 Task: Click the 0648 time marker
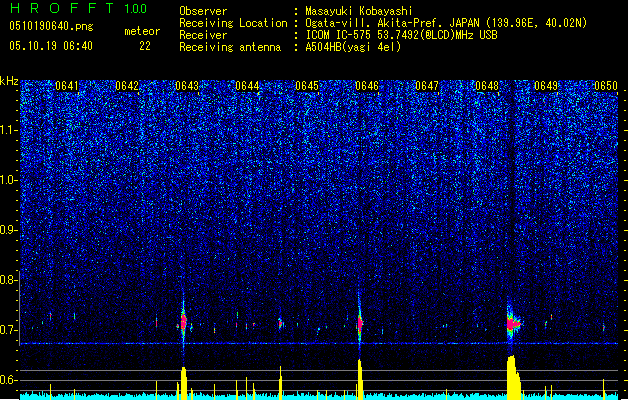tap(487, 86)
